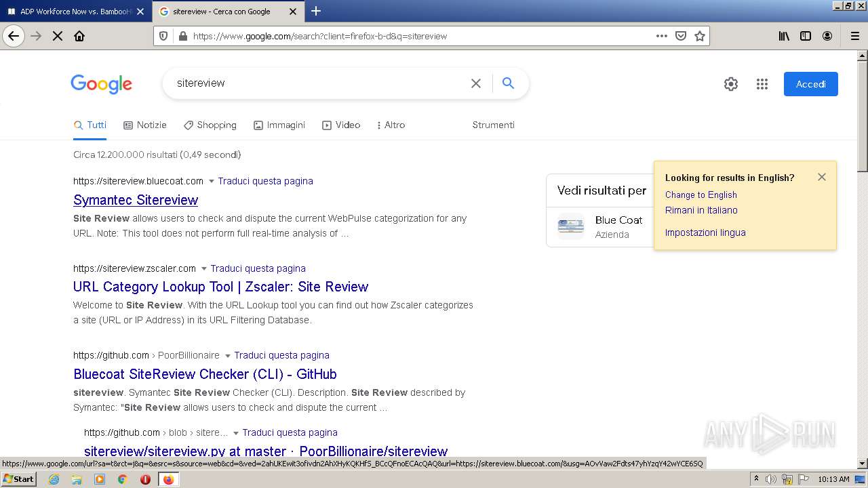Open Firefox hamburger menu
Viewport: 868px width, 488px height.
click(x=854, y=36)
